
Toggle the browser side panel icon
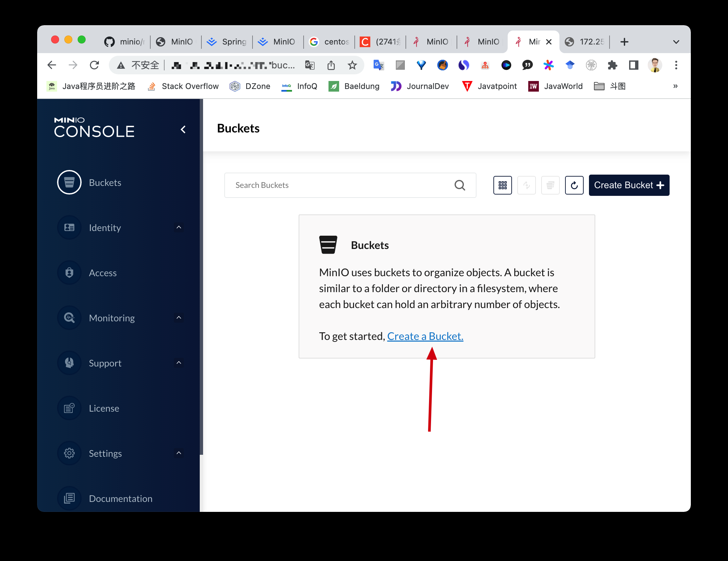[x=633, y=65]
